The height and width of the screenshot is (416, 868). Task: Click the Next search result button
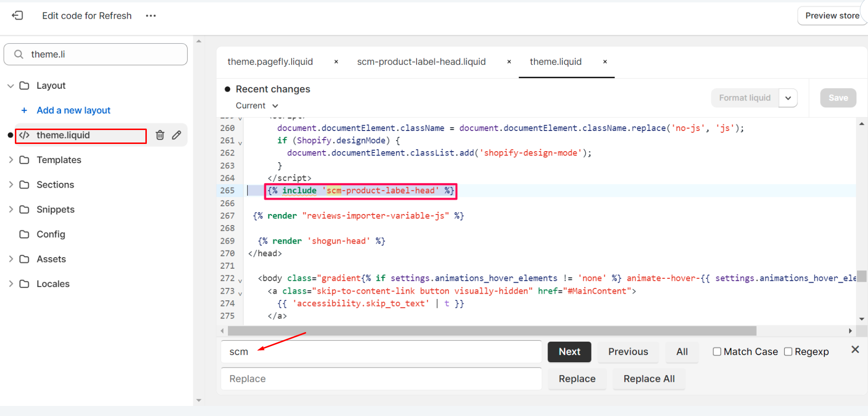pyautogui.click(x=569, y=352)
